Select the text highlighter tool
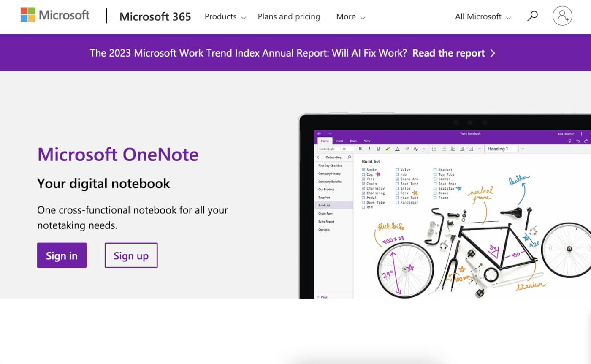Screen dimensions: 591x364 click(x=388, y=149)
